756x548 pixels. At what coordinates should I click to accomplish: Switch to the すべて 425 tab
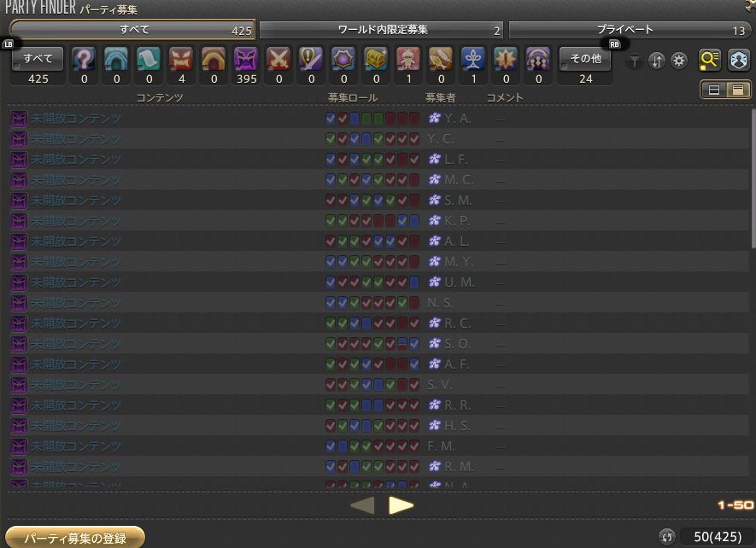133,30
